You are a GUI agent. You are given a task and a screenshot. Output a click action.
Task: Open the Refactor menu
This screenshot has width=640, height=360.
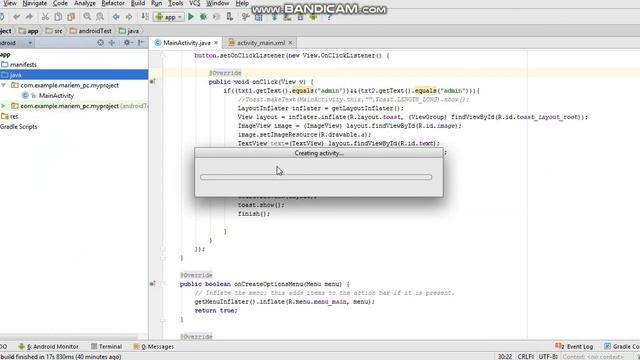click(113, 3)
